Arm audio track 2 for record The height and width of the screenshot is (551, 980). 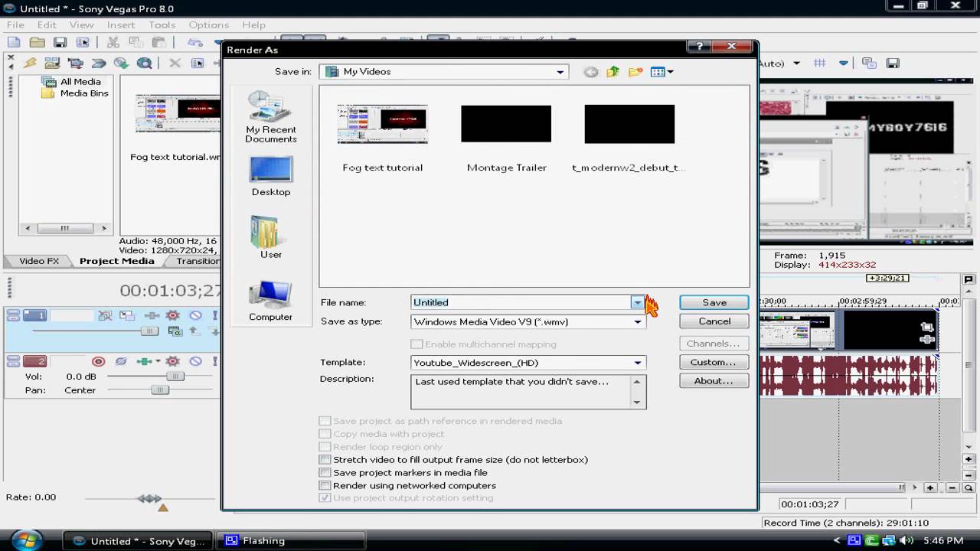[x=99, y=361]
